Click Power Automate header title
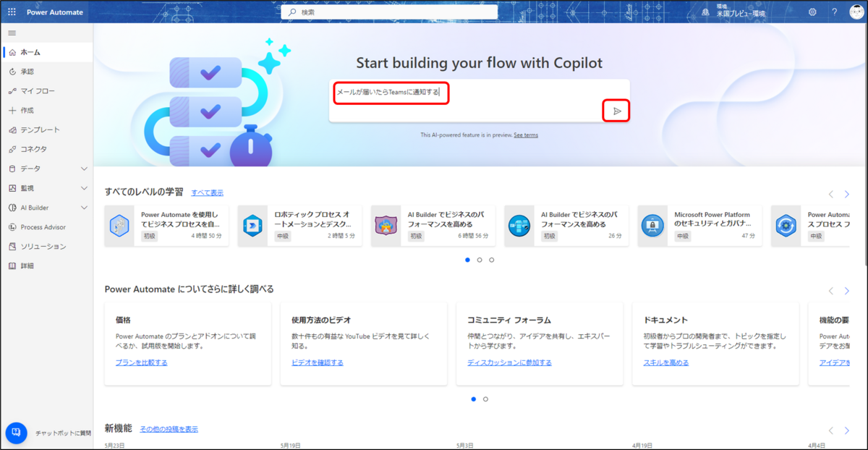Viewport: 868px width, 450px height. 55,12
